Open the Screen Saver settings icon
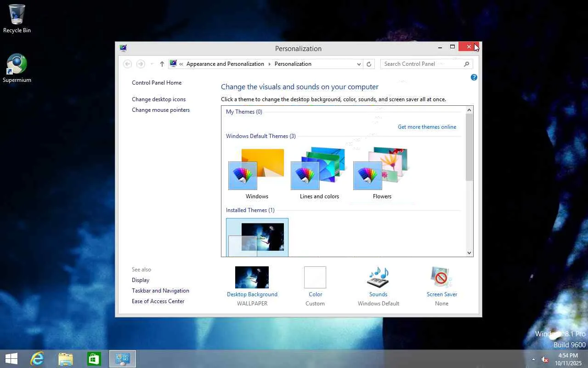The width and height of the screenshot is (588, 368). click(x=441, y=277)
